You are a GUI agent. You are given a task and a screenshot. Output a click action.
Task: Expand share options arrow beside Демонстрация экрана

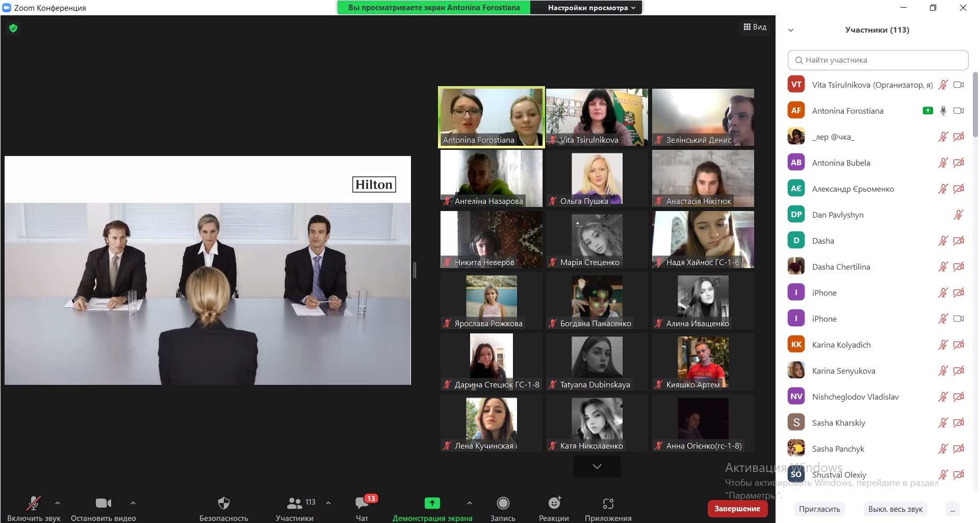469,503
